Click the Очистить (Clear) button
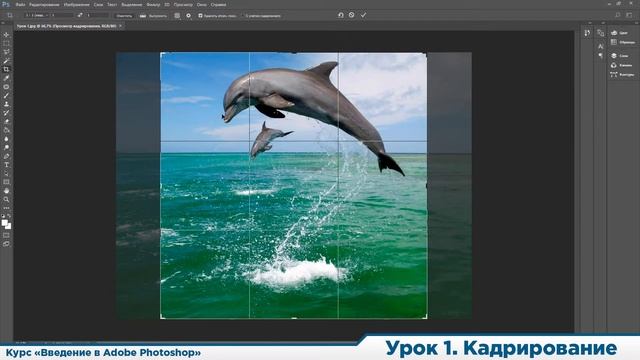Image resolution: width=640 pixels, height=360 pixels. point(124,16)
